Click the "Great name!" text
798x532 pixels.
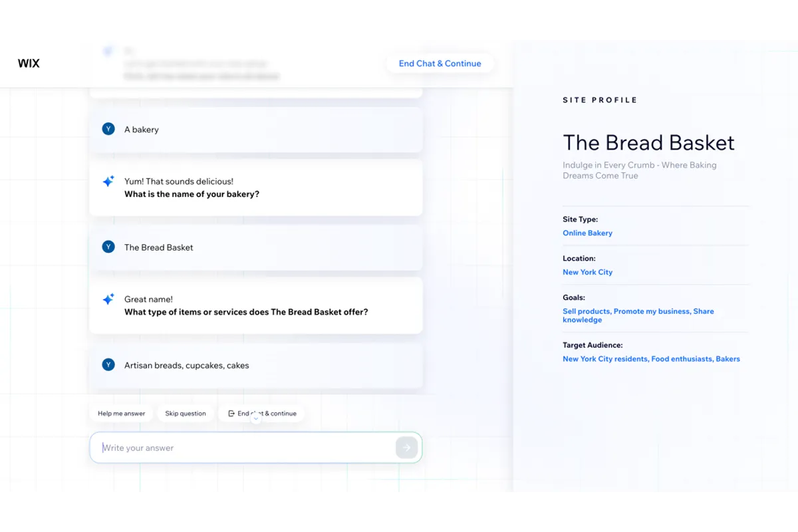(x=148, y=300)
